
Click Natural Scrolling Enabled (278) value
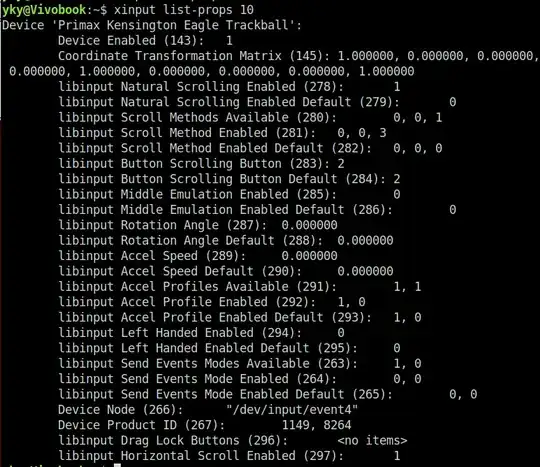click(397, 87)
